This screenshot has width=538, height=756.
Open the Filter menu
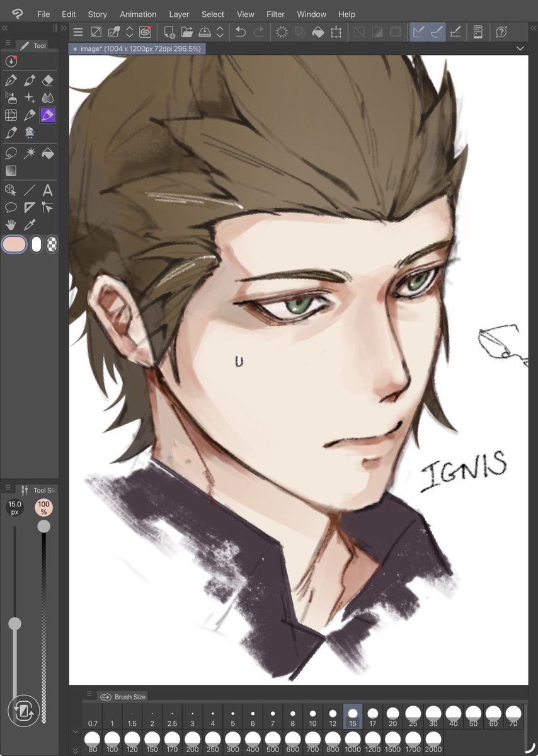275,14
